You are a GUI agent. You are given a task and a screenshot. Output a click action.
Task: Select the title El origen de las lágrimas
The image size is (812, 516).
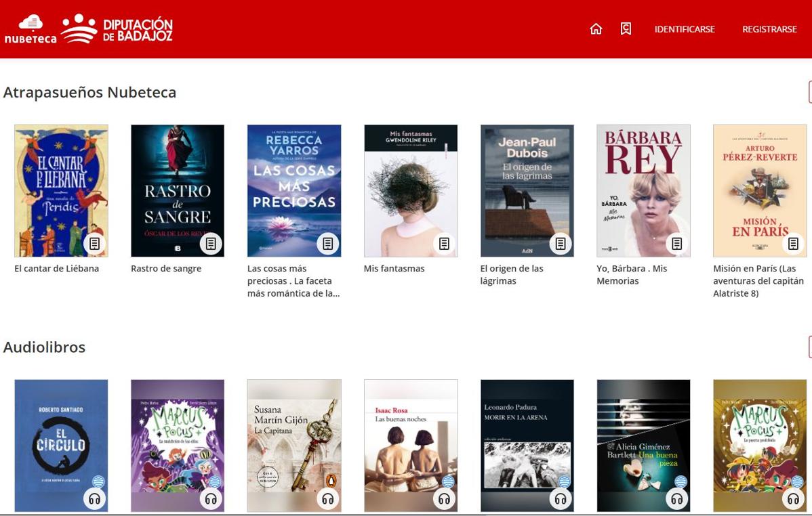pos(512,274)
